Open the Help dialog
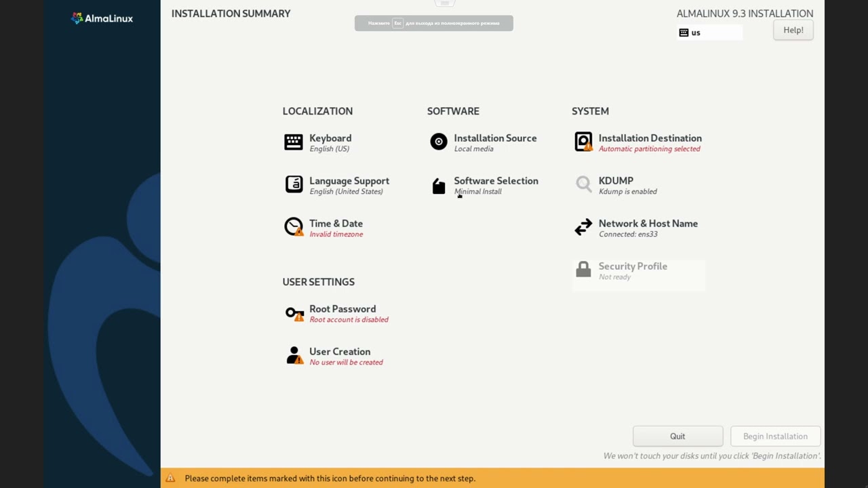This screenshot has width=868, height=488. pos(793,30)
